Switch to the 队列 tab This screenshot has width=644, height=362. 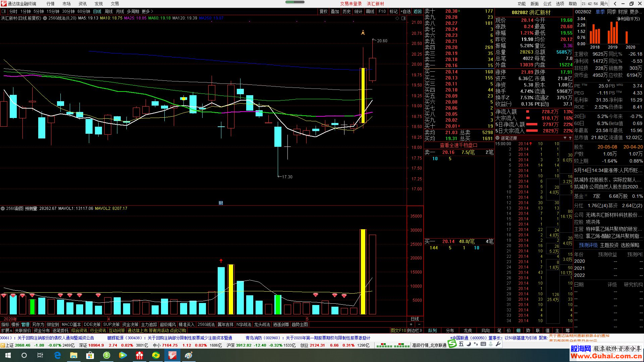click(433, 330)
